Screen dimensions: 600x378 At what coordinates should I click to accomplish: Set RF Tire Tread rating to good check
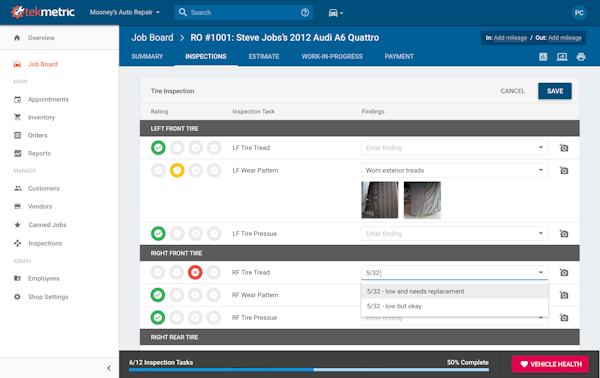158,272
